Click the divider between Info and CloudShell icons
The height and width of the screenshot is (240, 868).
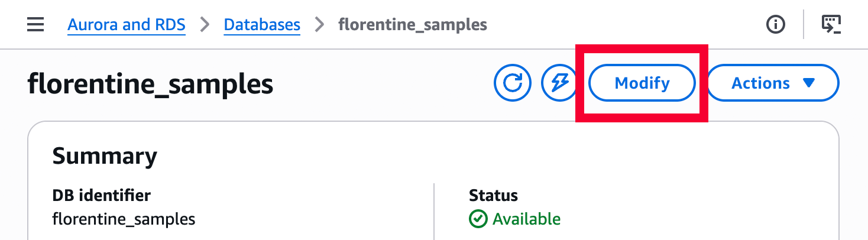(804, 25)
